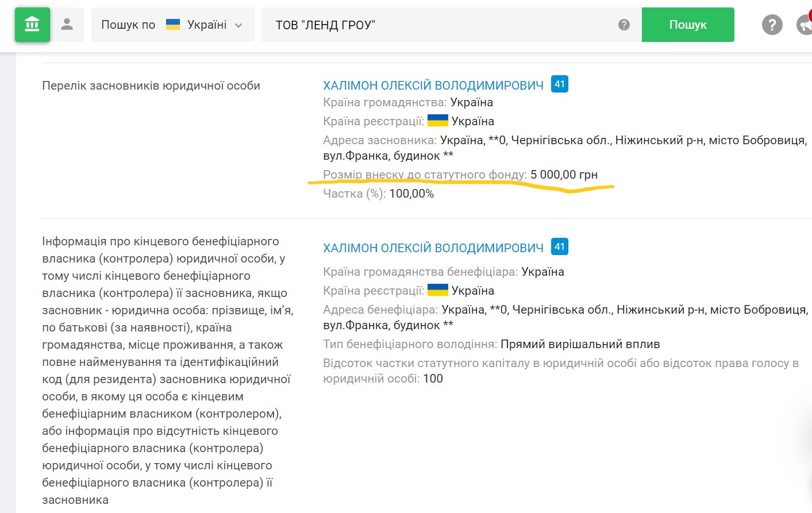Click the "Тип бенефіціарного володіння" label
Viewport: 812px width, 513px height.
pos(410,344)
